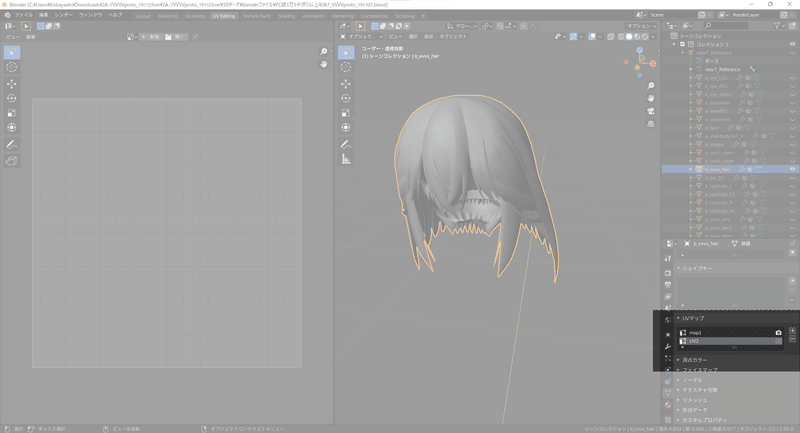Expand the Remesh panel

tap(692, 400)
